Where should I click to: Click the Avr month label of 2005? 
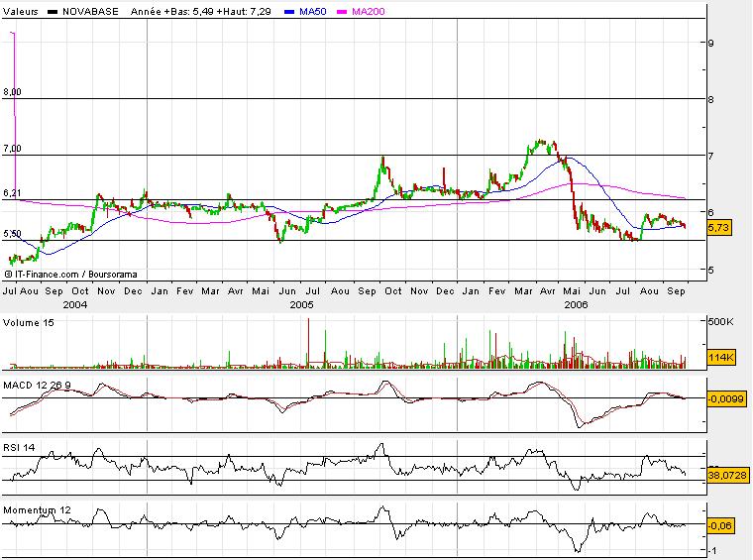[x=236, y=291]
